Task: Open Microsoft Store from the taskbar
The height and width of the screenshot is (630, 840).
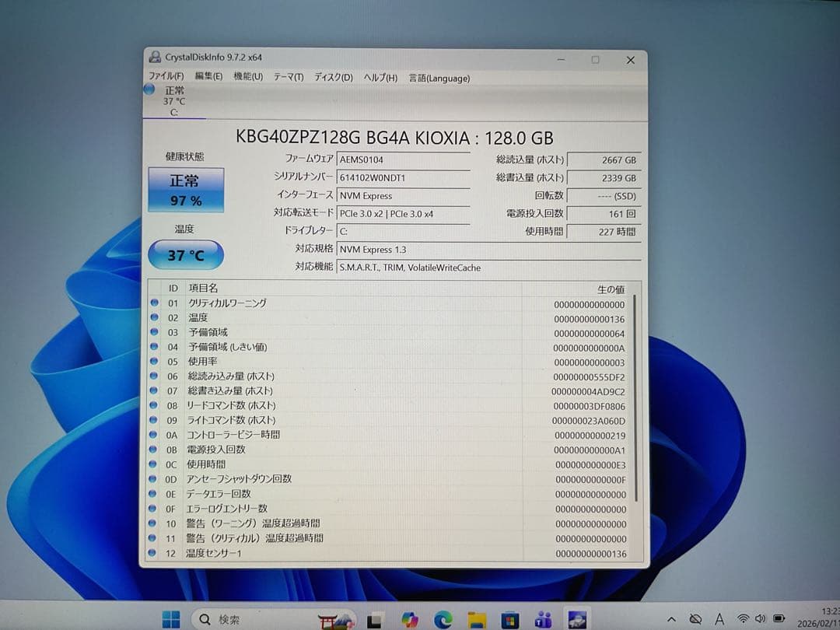Action: [x=509, y=620]
